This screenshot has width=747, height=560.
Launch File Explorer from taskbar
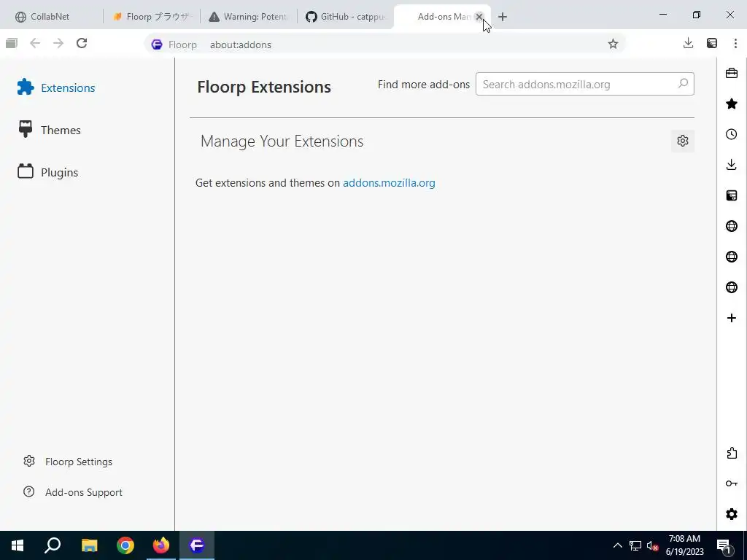click(89, 545)
